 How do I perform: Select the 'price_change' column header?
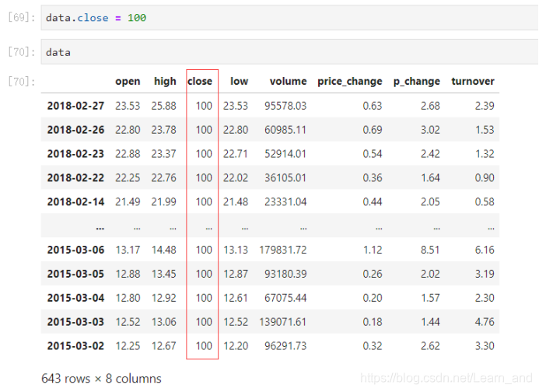coord(349,82)
